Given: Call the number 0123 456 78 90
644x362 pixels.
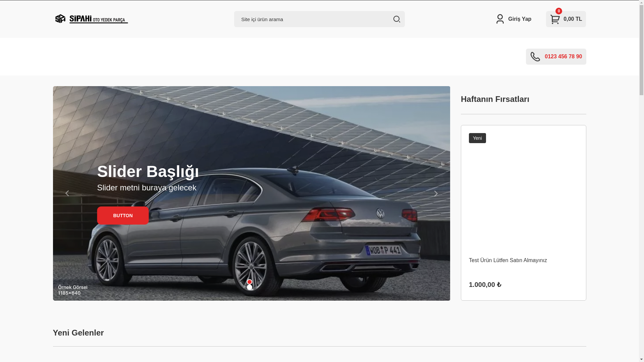Looking at the screenshot, I should point(563,57).
